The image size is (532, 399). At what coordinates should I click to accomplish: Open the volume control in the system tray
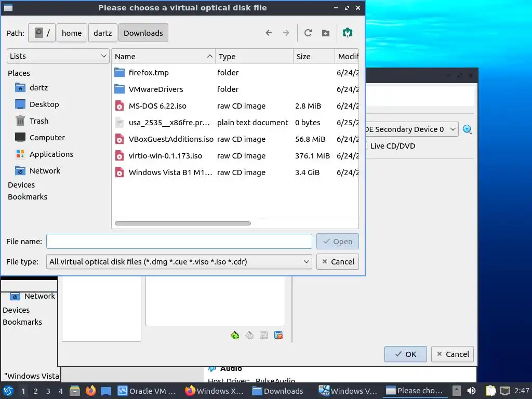(471, 391)
